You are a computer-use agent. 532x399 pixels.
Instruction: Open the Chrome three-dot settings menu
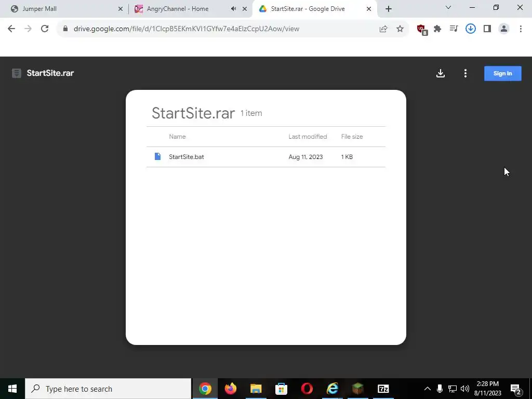tap(521, 29)
